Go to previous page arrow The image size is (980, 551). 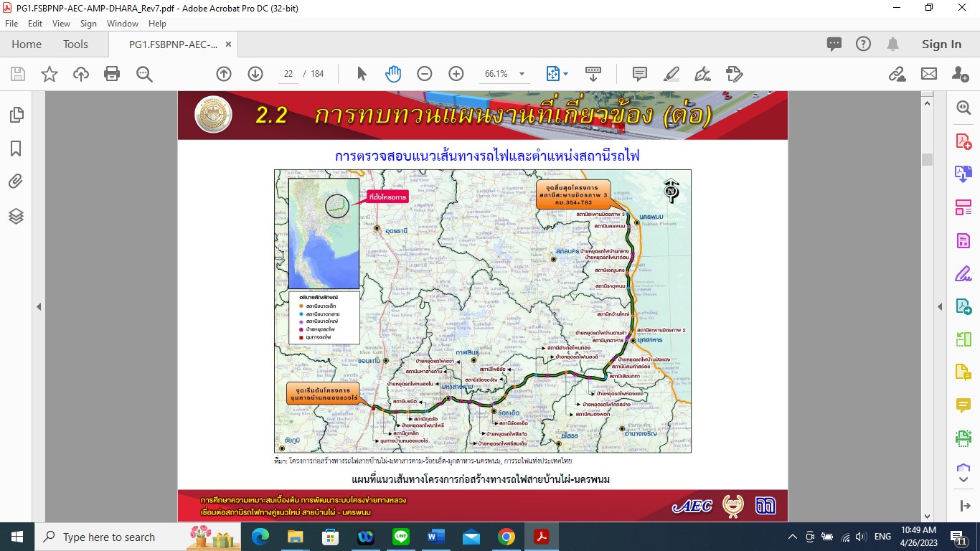(224, 74)
